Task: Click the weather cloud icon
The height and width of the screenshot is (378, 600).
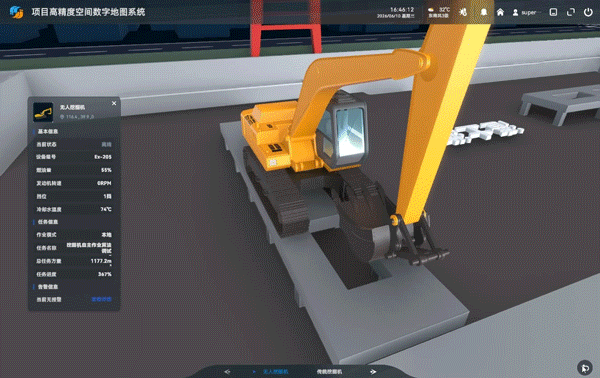Action: [x=431, y=10]
